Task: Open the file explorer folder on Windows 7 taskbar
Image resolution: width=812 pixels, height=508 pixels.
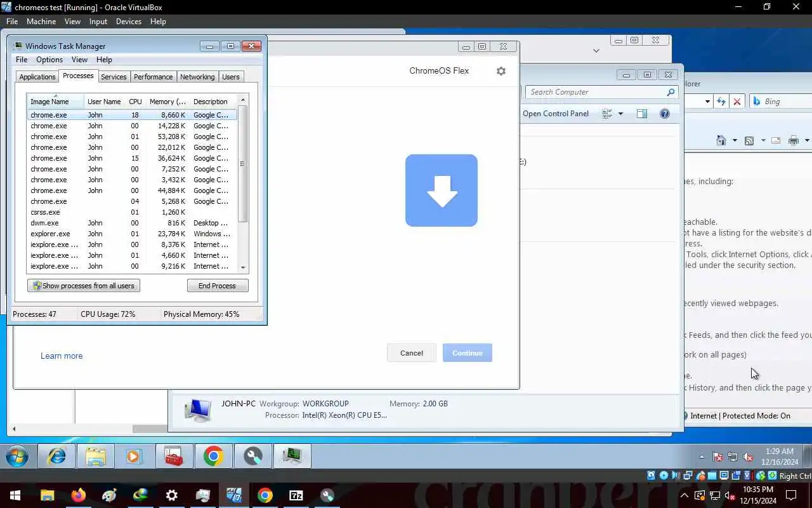Action: pyautogui.click(x=96, y=456)
